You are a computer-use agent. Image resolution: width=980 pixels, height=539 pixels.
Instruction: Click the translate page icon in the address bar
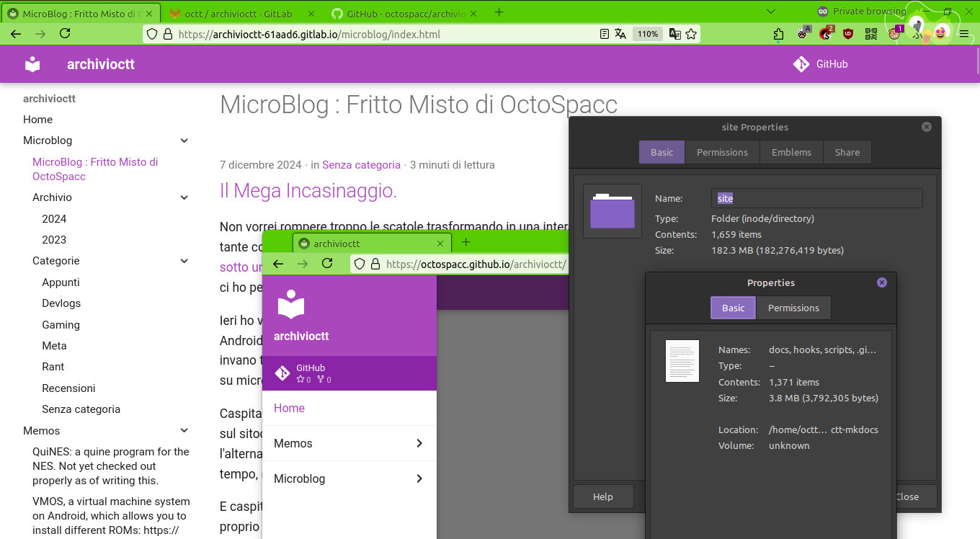(620, 34)
